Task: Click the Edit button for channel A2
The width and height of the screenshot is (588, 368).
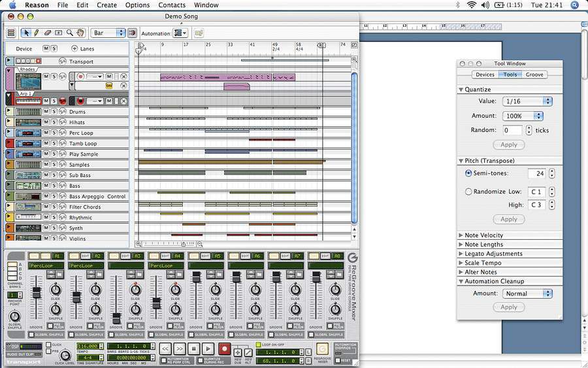Action: (x=85, y=256)
